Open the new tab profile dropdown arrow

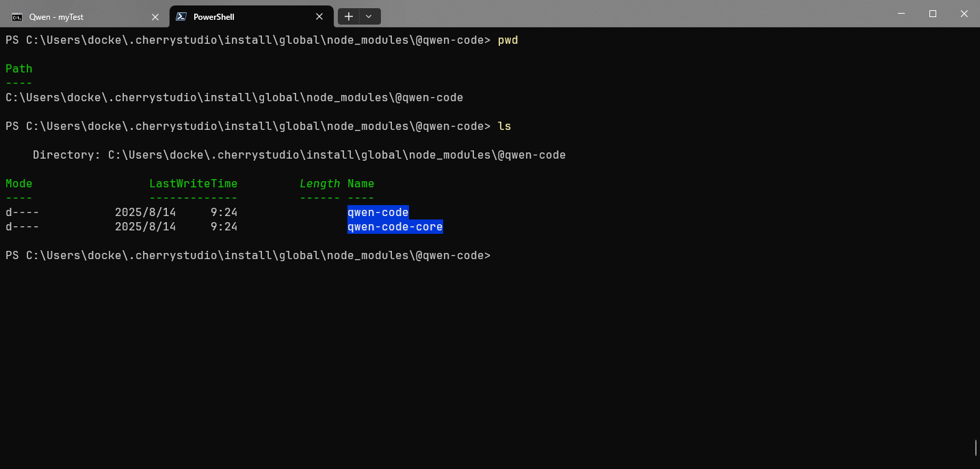(x=369, y=16)
